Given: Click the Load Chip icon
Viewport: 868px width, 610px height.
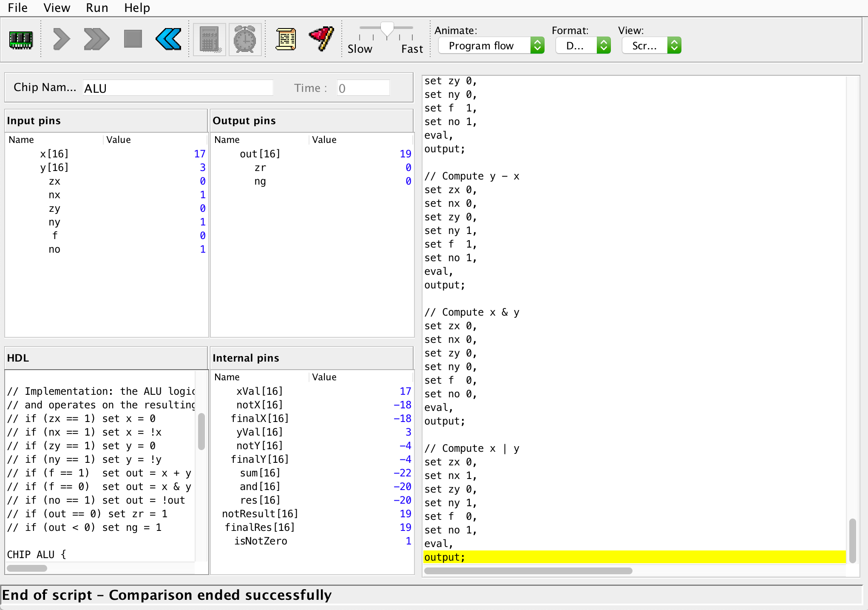Looking at the screenshot, I should (x=21, y=40).
